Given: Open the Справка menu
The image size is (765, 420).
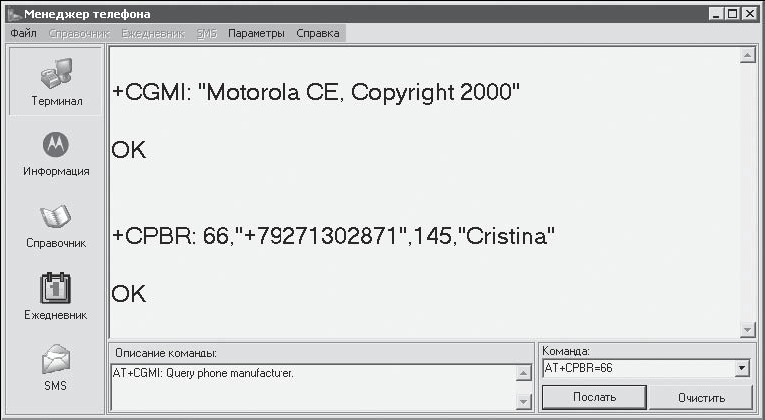Looking at the screenshot, I should pyautogui.click(x=317, y=33).
